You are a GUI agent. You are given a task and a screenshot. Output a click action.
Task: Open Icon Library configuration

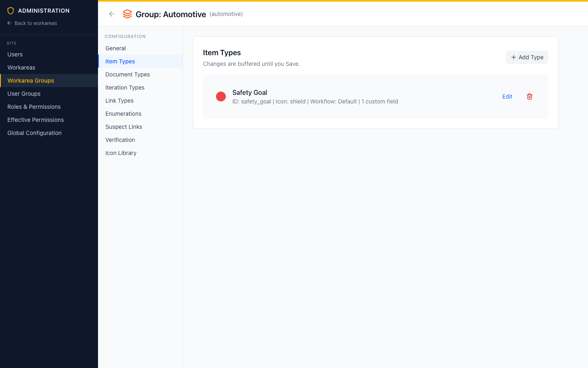[140, 153]
